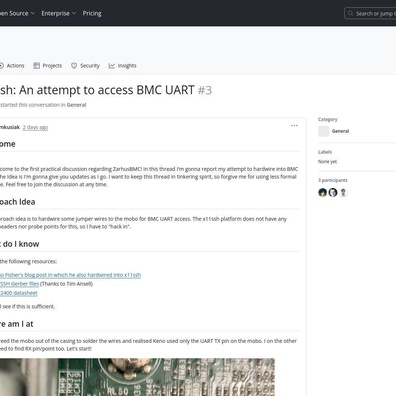Open third participant avatar
The image size is (396, 396).
tap(343, 192)
